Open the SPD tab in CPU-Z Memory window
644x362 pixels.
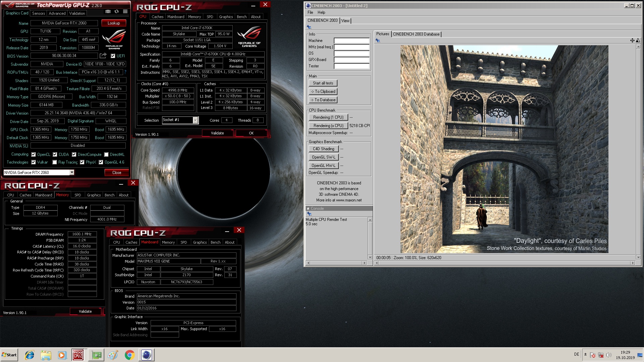pyautogui.click(x=77, y=195)
